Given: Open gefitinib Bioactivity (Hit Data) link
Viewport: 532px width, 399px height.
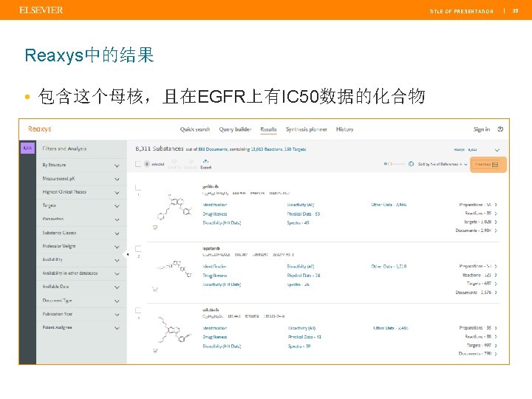Looking at the screenshot, I should pyautogui.click(x=222, y=223).
